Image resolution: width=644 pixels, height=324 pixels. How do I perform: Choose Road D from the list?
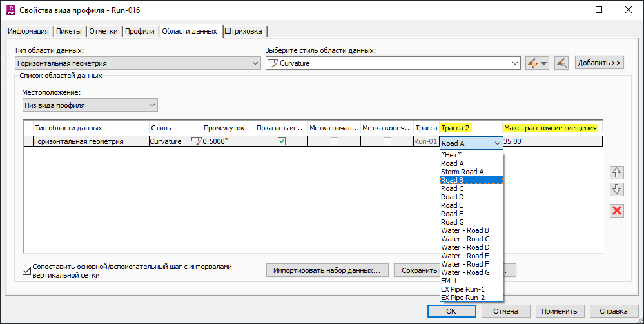471,197
